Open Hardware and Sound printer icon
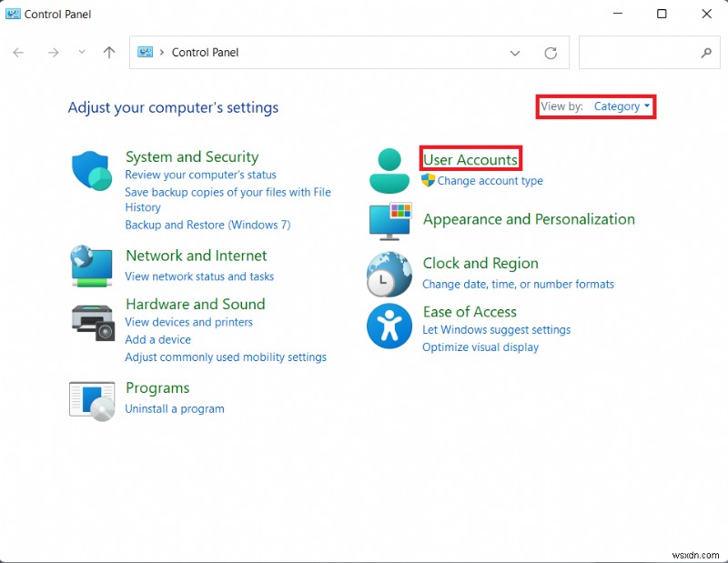Screen dimensions: 728x563 (93, 323)
